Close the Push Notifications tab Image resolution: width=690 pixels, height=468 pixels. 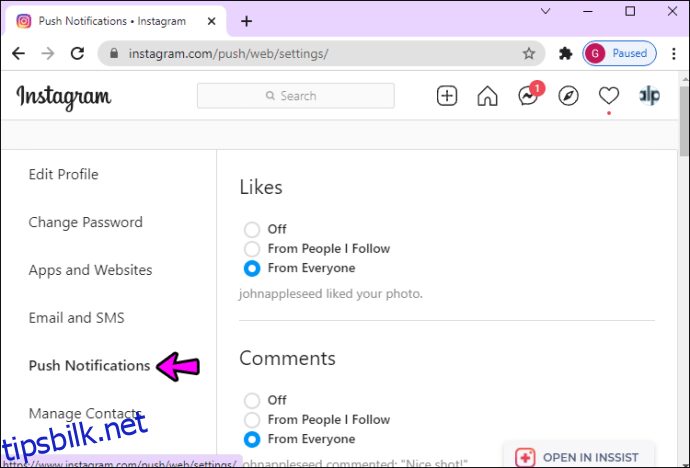click(212, 21)
